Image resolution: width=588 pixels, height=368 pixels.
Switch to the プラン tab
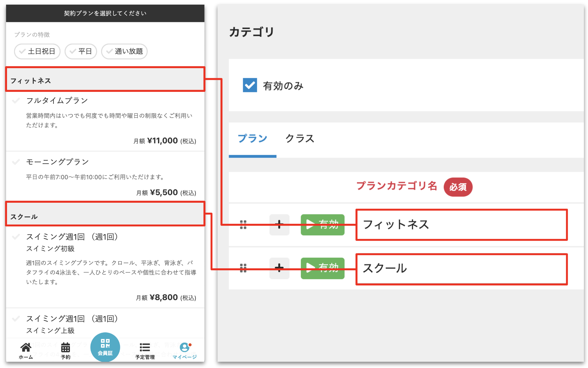[252, 139]
